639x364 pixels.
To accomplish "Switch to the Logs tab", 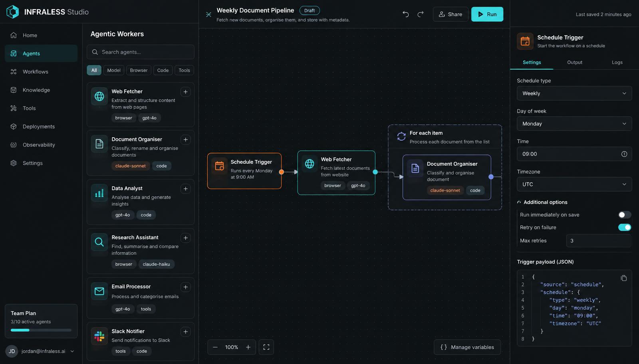I will click(x=617, y=62).
